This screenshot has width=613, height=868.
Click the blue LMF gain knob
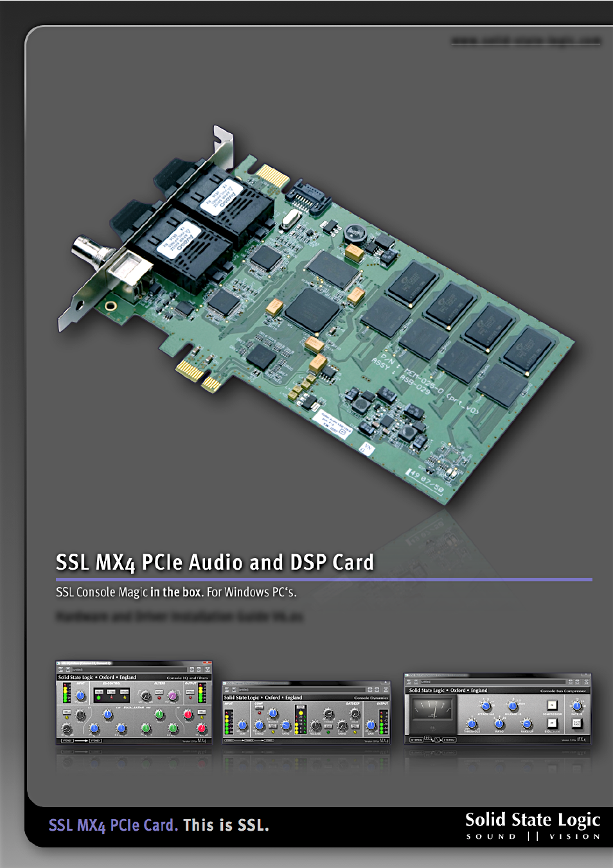[107, 714]
